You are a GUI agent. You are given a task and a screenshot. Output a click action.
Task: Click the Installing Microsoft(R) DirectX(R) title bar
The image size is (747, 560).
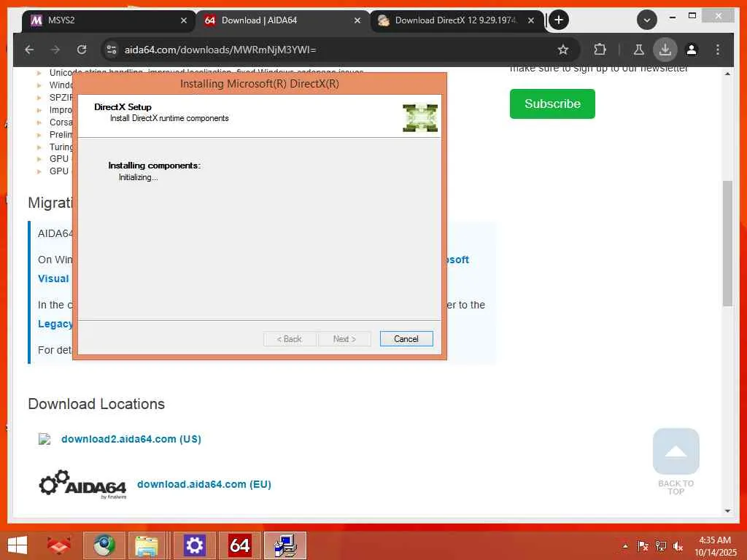click(260, 84)
